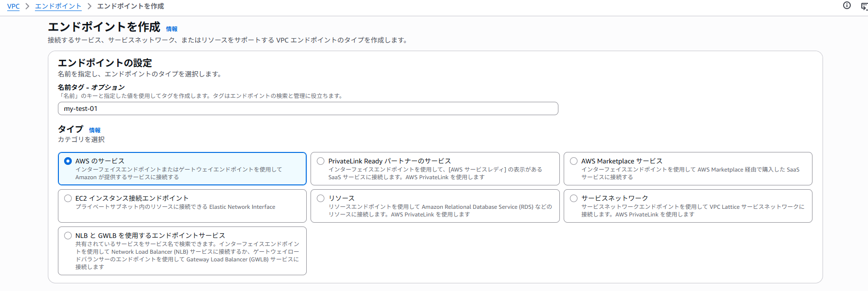
Task: Click the 名前タグ - オプション label
Action: tap(91, 87)
